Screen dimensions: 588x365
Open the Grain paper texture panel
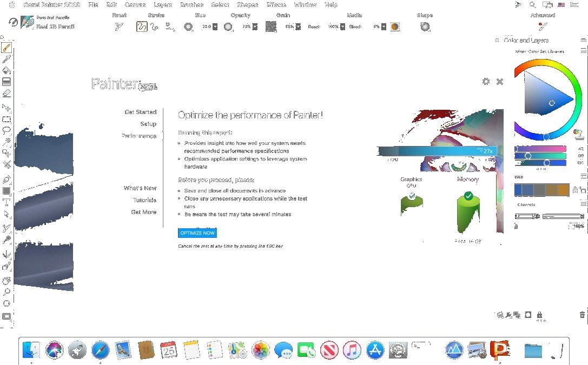click(x=271, y=26)
